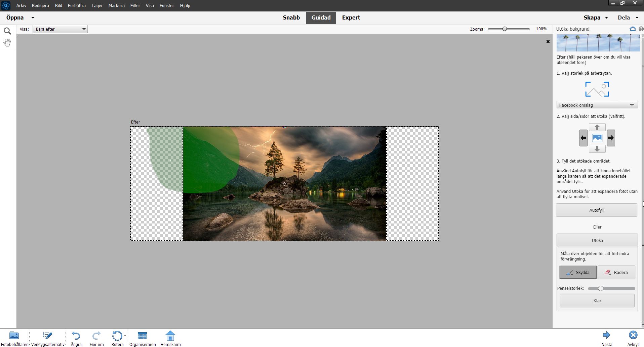Screen dimensions: 644x347
Task: Open Verktygsalternativ tool options
Action: (48, 339)
